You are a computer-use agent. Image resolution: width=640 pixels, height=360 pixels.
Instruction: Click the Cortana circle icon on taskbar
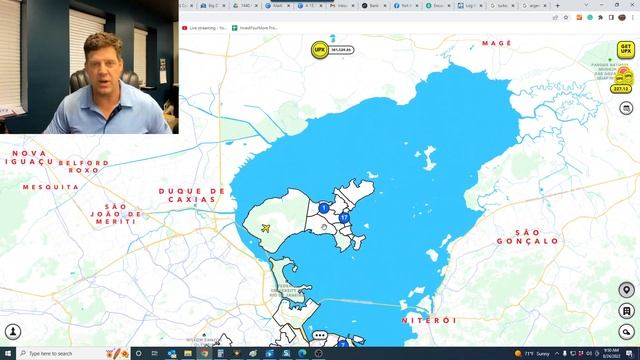pyautogui.click(x=138, y=353)
